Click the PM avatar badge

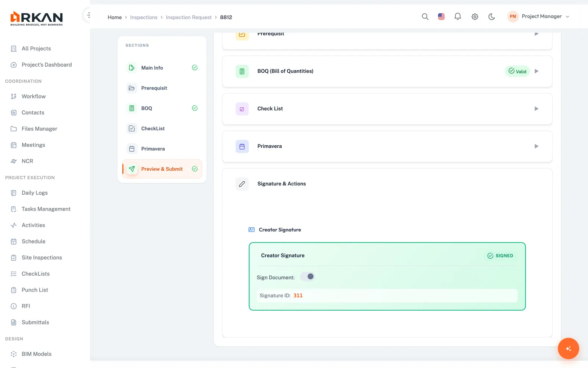(x=513, y=17)
